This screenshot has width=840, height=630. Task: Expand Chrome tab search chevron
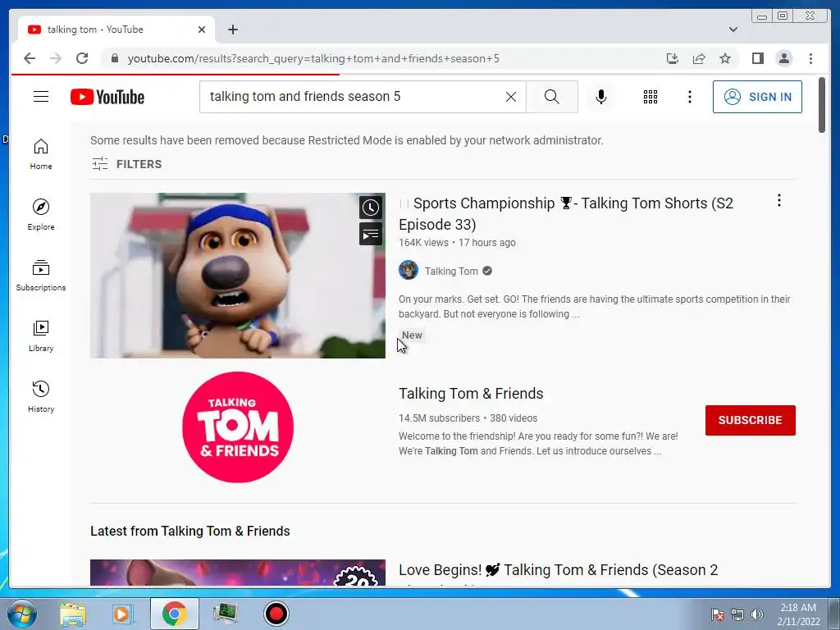(733, 30)
